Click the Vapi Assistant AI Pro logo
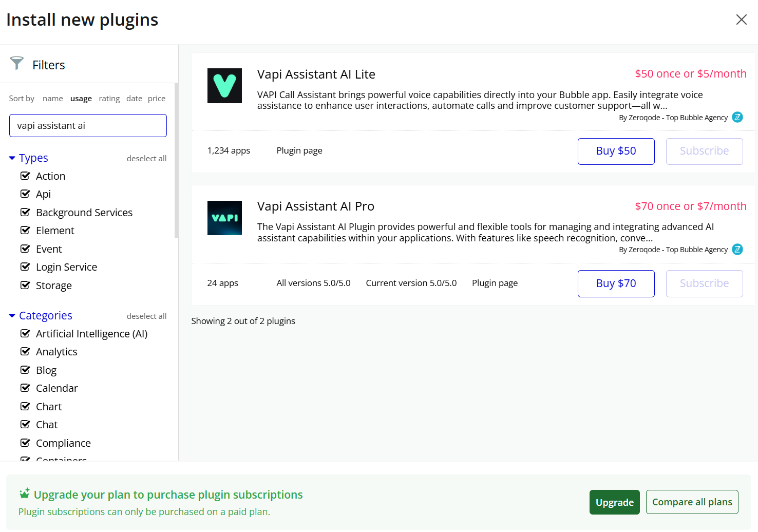758x532 pixels. (x=224, y=218)
